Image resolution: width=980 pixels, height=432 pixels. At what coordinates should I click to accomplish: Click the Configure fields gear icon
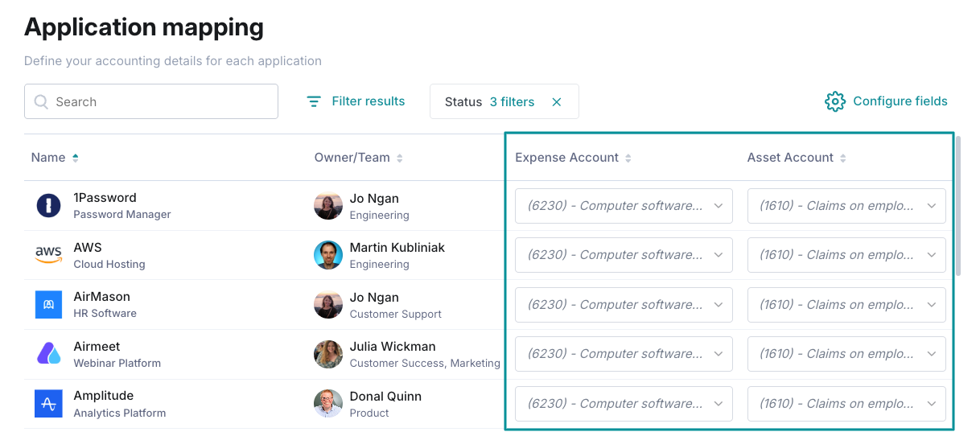pyautogui.click(x=835, y=101)
